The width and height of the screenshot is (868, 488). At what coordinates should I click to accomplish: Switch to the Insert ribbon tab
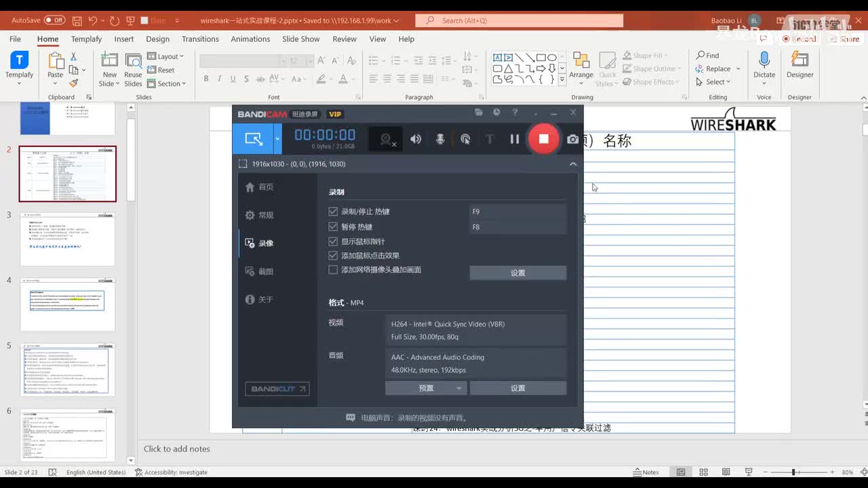click(x=124, y=39)
